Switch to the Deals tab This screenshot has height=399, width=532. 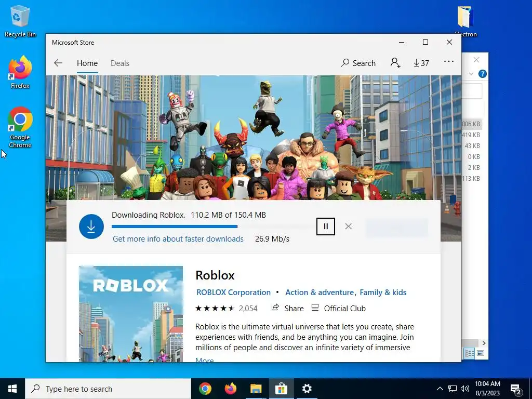click(120, 63)
